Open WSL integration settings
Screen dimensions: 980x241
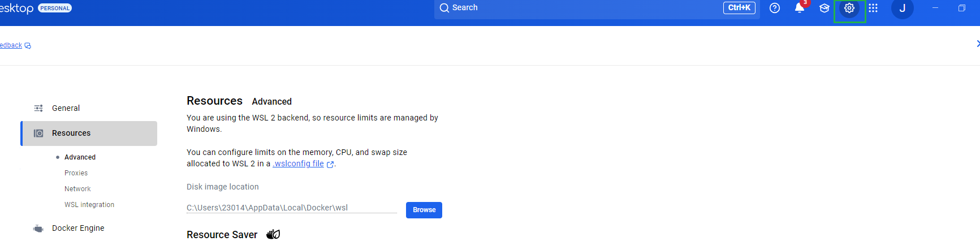point(89,205)
